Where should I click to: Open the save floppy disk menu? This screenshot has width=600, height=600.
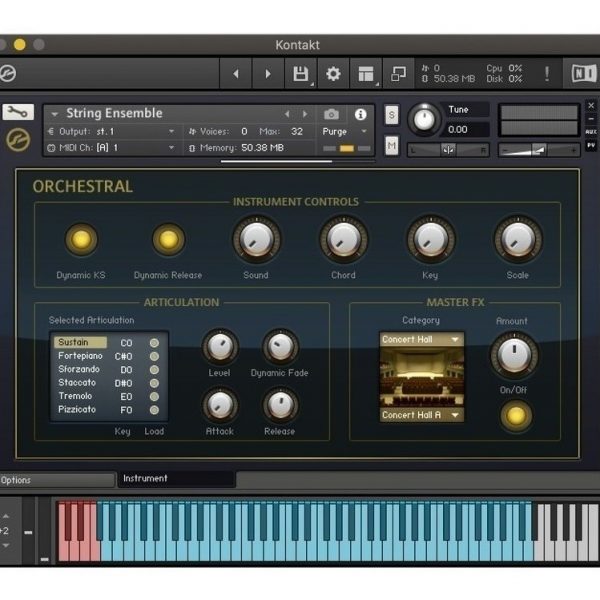(x=301, y=73)
